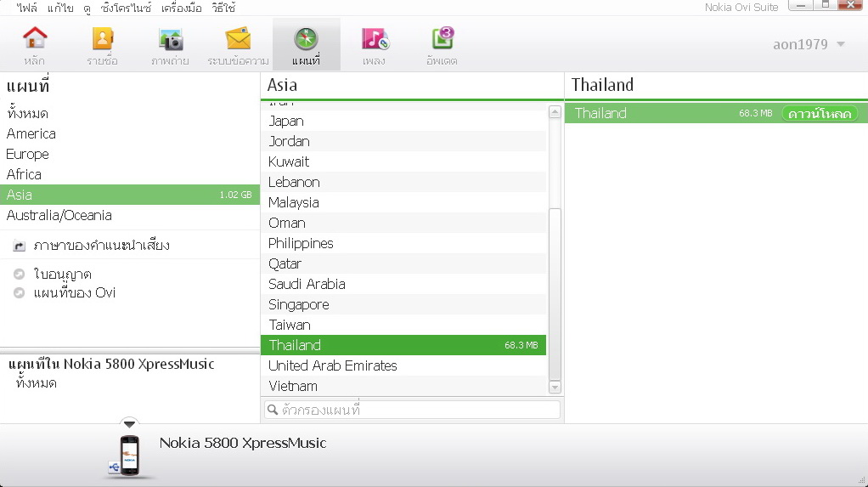Click the icon beside แผนที่ของ Ovi
868x487 pixels.
coord(20,292)
